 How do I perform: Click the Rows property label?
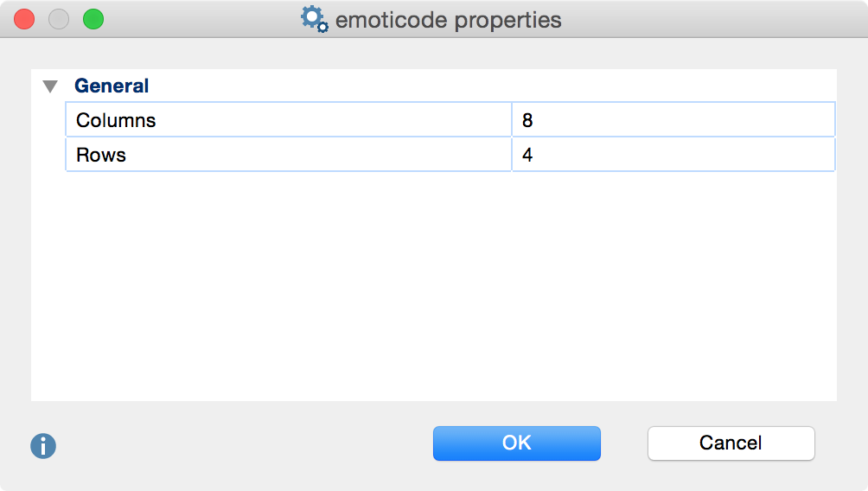pyautogui.click(x=101, y=156)
